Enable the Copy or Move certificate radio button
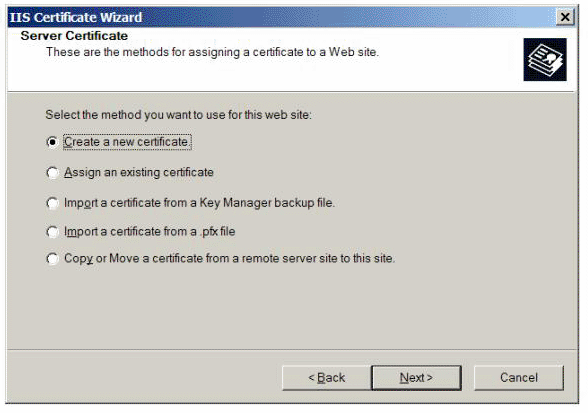 pyautogui.click(x=52, y=258)
